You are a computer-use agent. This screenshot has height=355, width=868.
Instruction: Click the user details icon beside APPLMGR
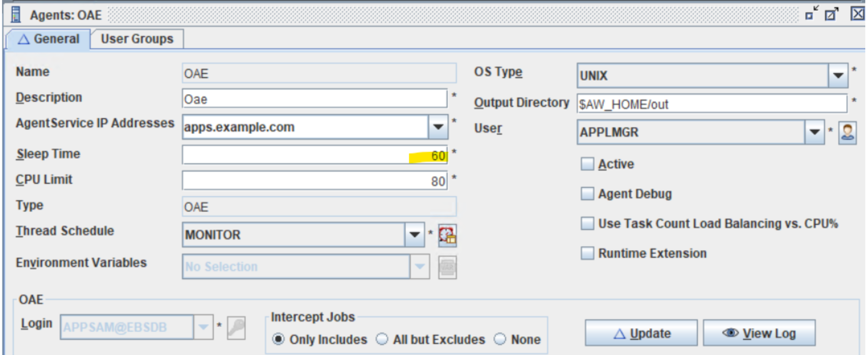pos(847,132)
